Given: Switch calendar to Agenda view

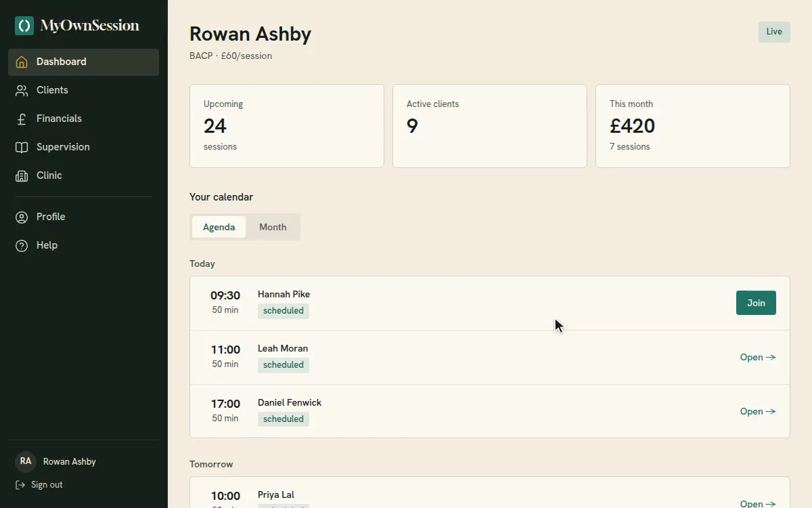Looking at the screenshot, I should pos(219,227).
